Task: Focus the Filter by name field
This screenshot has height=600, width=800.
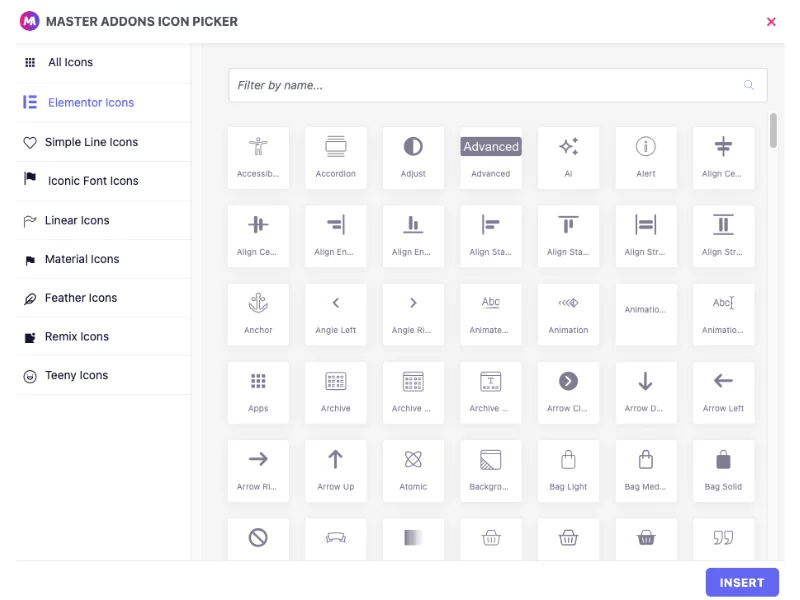Action: pos(497,85)
